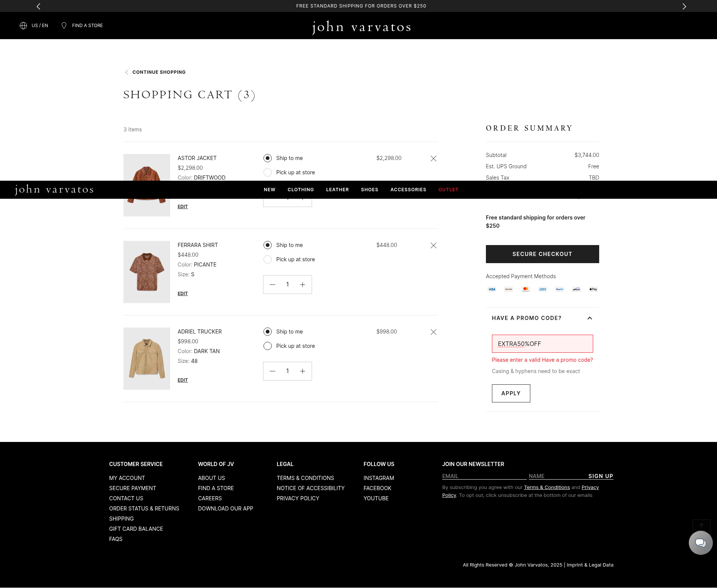The width and height of the screenshot is (717, 588).
Task: Remove Ferrara Shirt using X icon
Action: click(x=434, y=245)
